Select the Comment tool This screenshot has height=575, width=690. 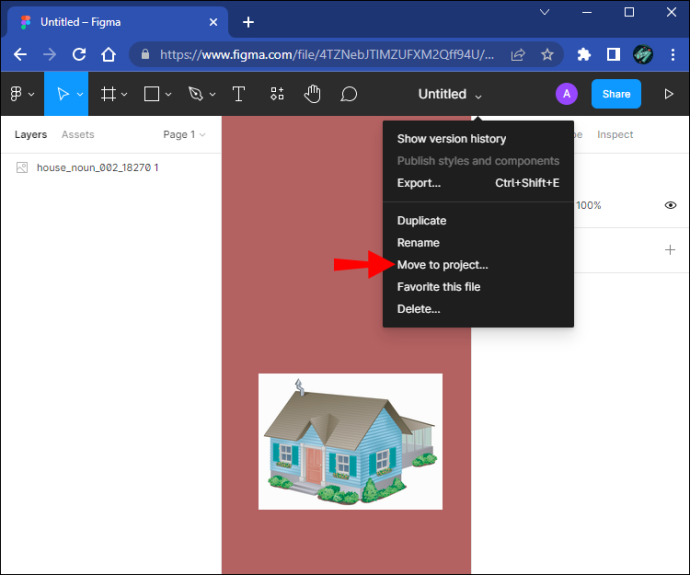349,94
